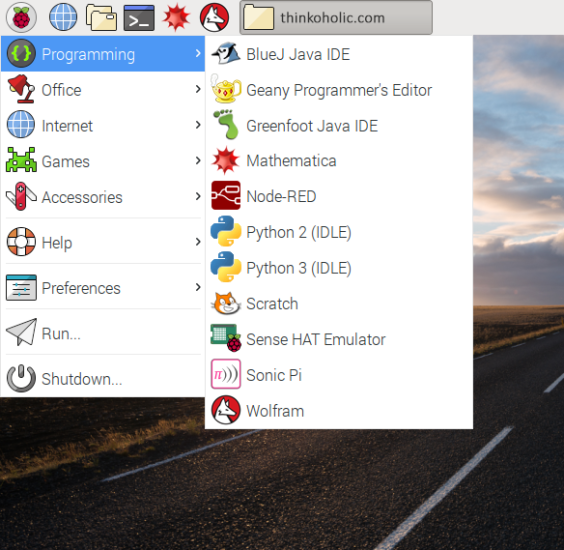Open the Help menu category
Image resolution: width=564 pixels, height=550 pixels.
(x=103, y=242)
